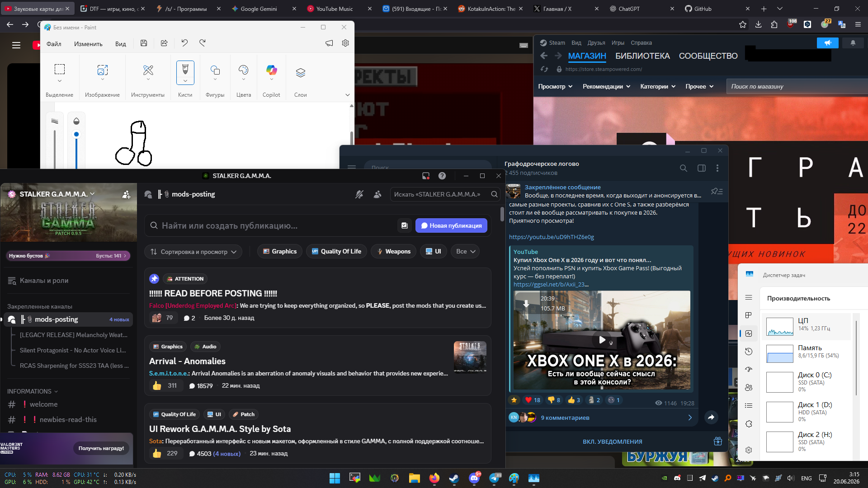Expand the All tags dropdown
Viewport: 868px width, 488px height.
pyautogui.click(x=465, y=252)
